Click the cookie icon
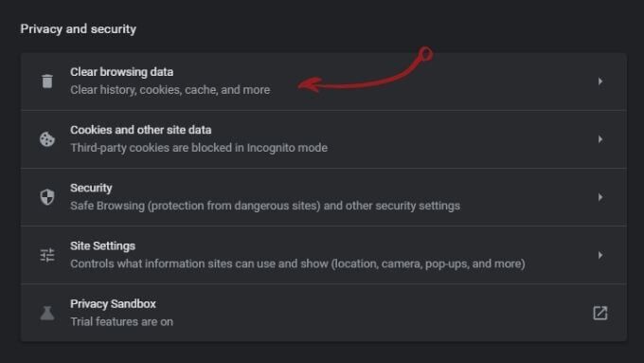The width and height of the screenshot is (644, 363). click(47, 139)
